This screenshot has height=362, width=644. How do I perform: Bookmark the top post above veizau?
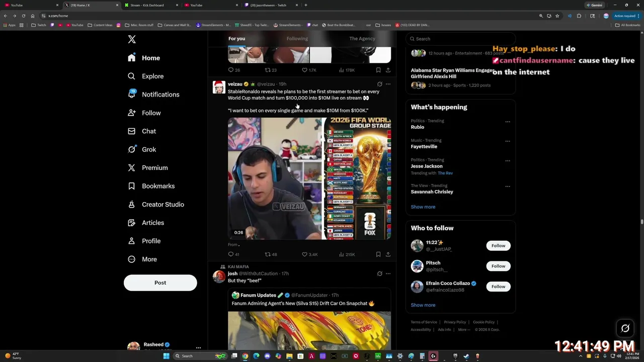point(378,70)
